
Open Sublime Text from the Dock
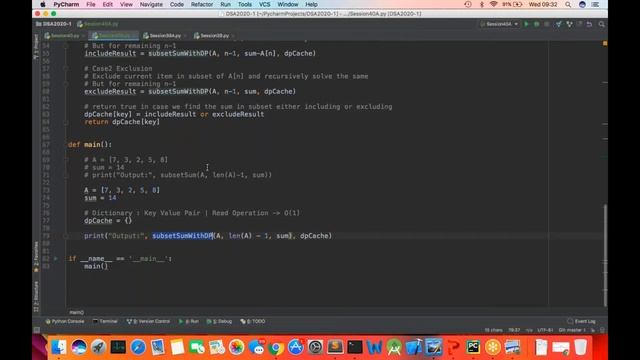pos(335,347)
